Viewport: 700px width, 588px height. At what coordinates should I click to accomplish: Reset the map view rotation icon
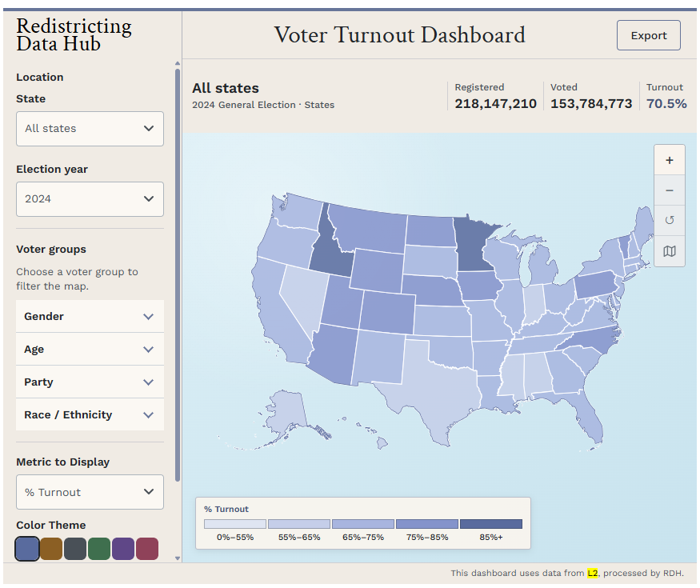point(669,221)
